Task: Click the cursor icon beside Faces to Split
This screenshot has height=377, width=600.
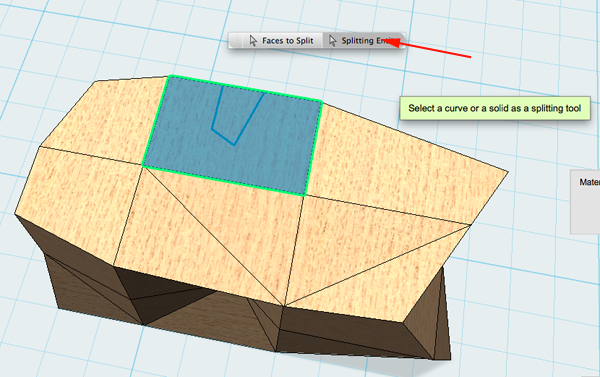Action: click(253, 41)
